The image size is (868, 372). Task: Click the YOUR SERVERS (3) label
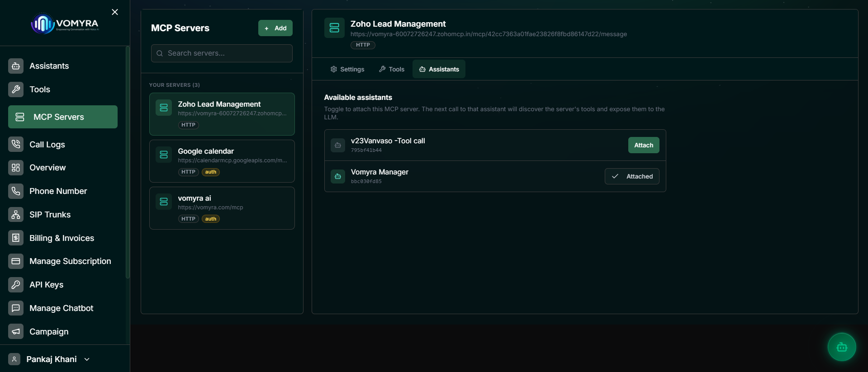[x=175, y=85]
